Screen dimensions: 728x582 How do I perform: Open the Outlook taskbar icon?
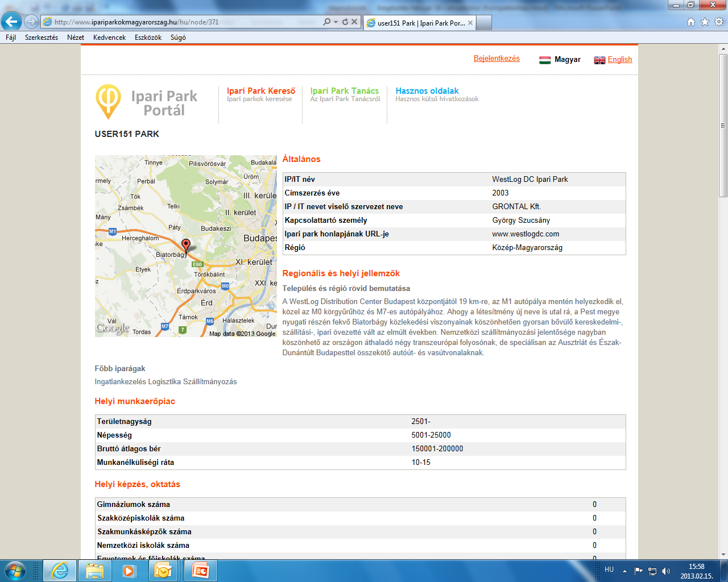click(163, 571)
